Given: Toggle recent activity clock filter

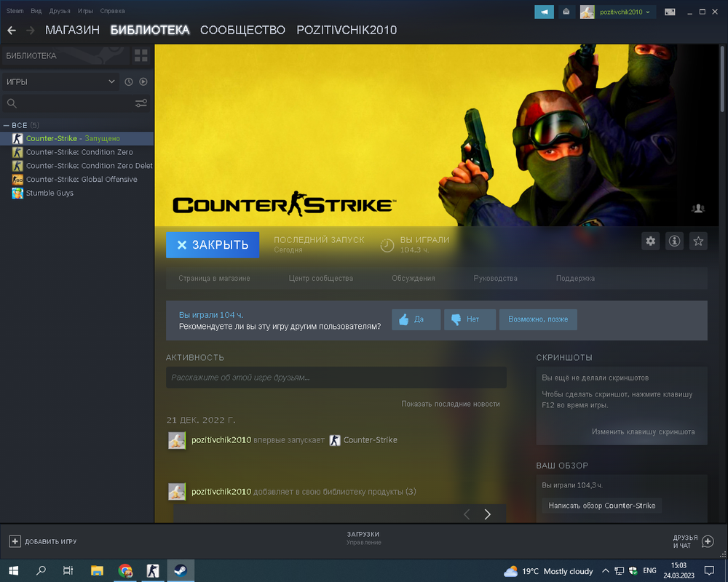Looking at the screenshot, I should tap(129, 81).
